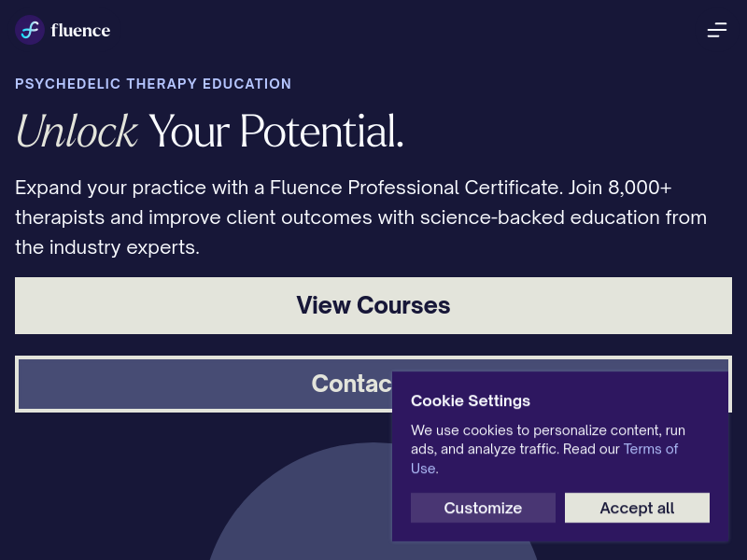The image size is (747, 560).
Task: Click 'ads, and analyze traffic' cookie text
Action: (485, 449)
